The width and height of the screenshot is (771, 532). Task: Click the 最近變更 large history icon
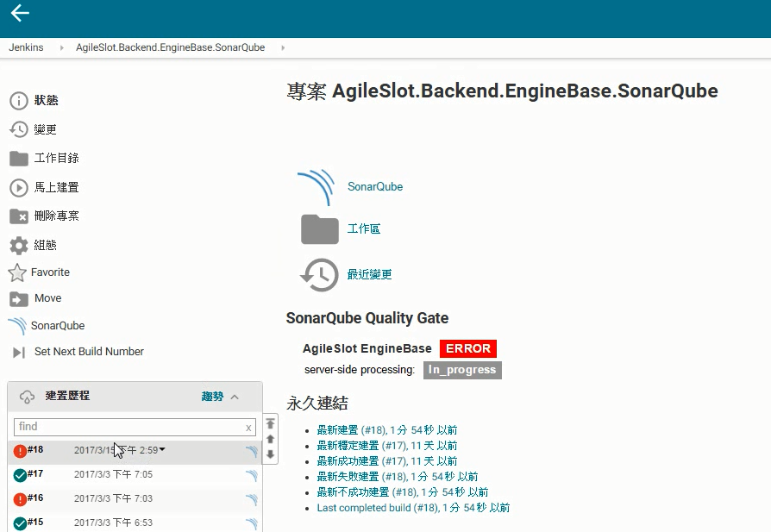[319, 275]
